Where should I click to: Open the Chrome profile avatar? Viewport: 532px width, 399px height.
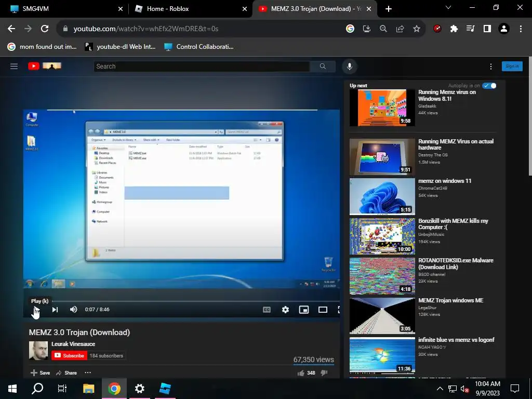click(504, 29)
